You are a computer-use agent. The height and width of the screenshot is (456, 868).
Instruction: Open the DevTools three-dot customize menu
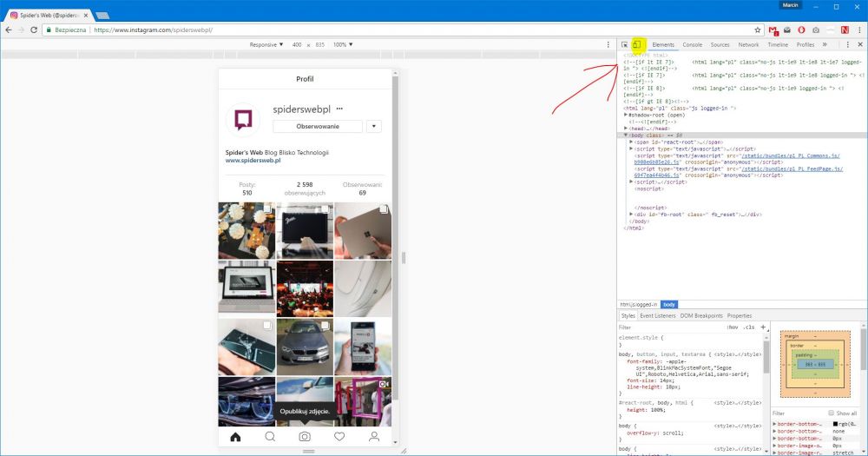[x=847, y=44]
